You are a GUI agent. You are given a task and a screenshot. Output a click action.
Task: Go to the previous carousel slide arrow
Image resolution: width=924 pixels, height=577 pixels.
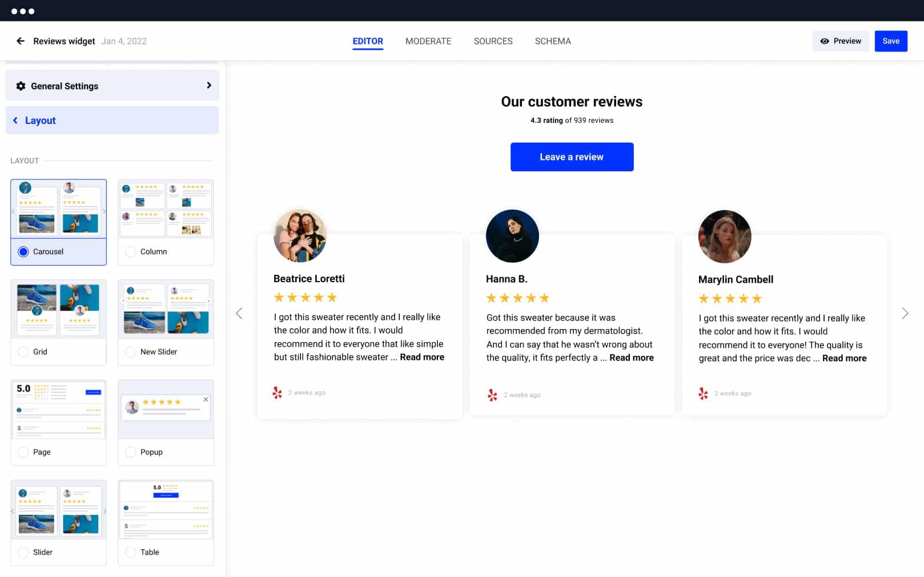click(239, 313)
